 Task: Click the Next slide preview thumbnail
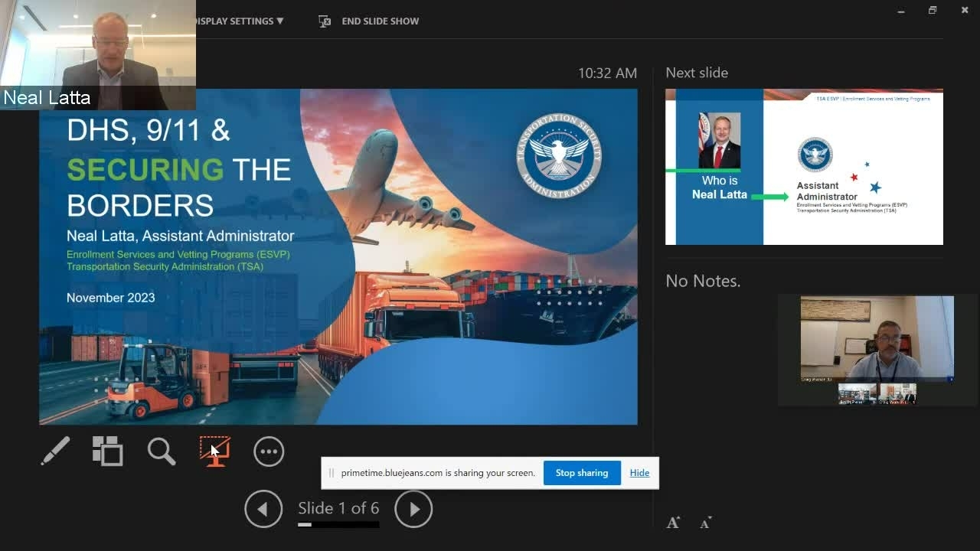point(804,167)
